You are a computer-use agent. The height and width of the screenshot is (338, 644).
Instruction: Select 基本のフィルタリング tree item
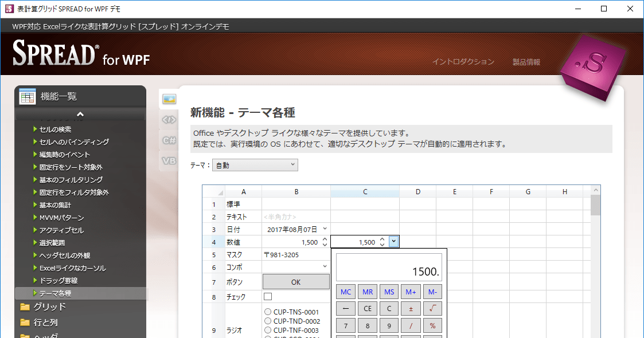[x=71, y=180]
